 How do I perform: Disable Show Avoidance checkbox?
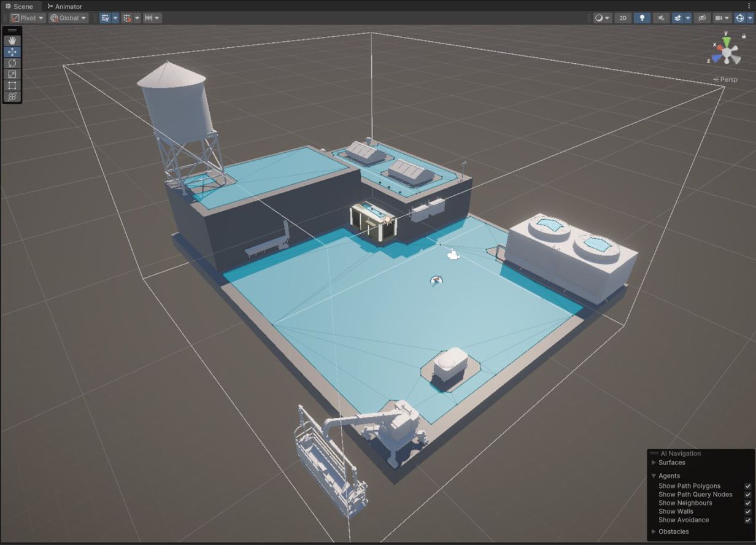pos(747,520)
